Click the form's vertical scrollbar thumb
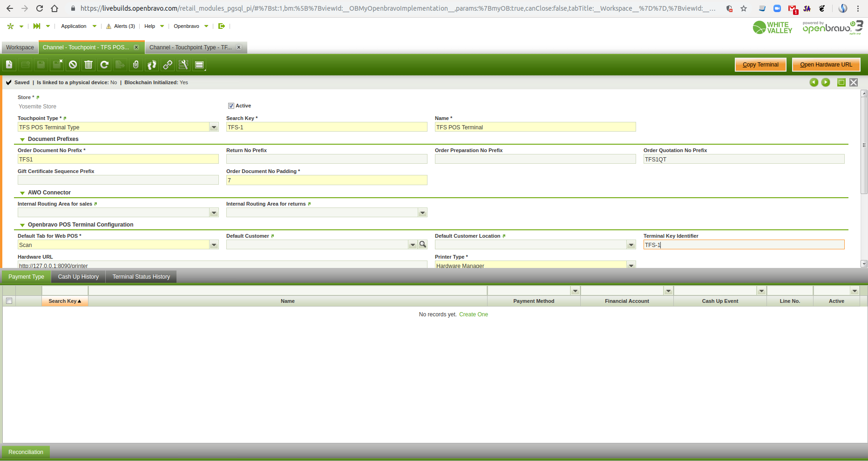The height and width of the screenshot is (461, 868). tap(864, 146)
